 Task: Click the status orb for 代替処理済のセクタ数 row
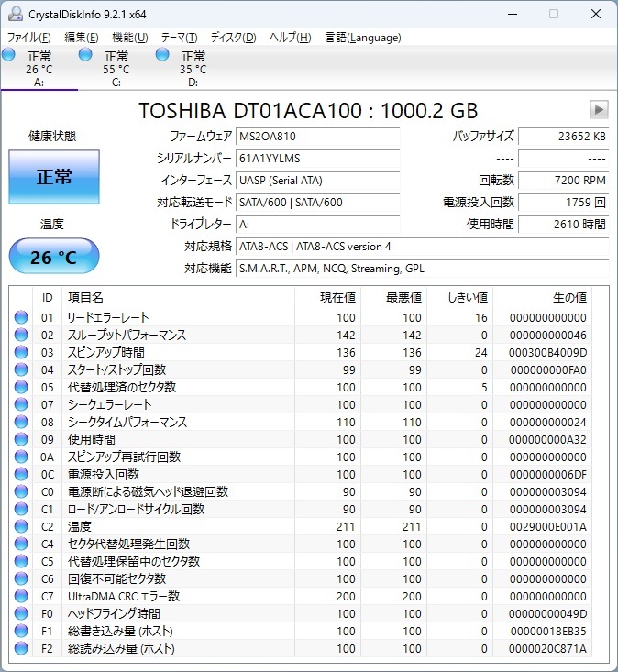tap(21, 387)
